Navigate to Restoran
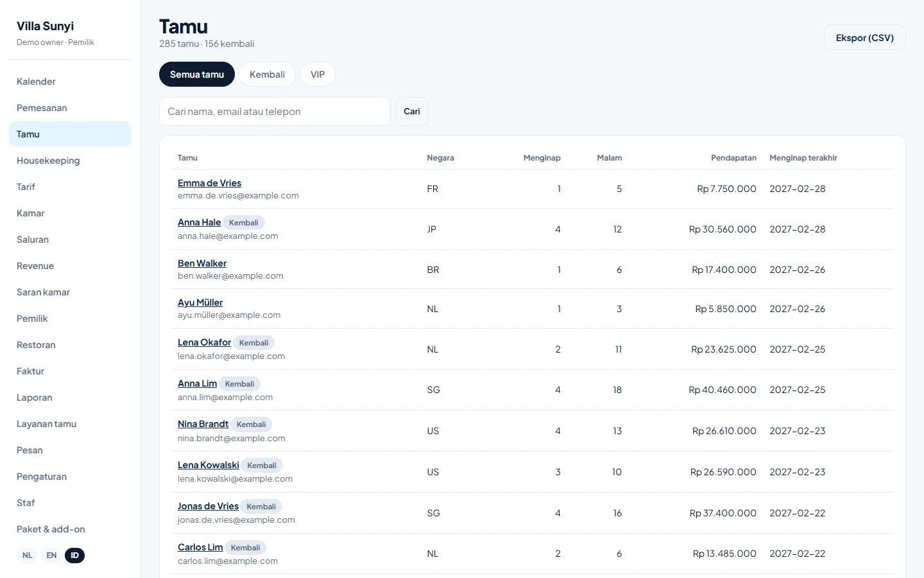The width and height of the screenshot is (924, 578). click(70, 345)
